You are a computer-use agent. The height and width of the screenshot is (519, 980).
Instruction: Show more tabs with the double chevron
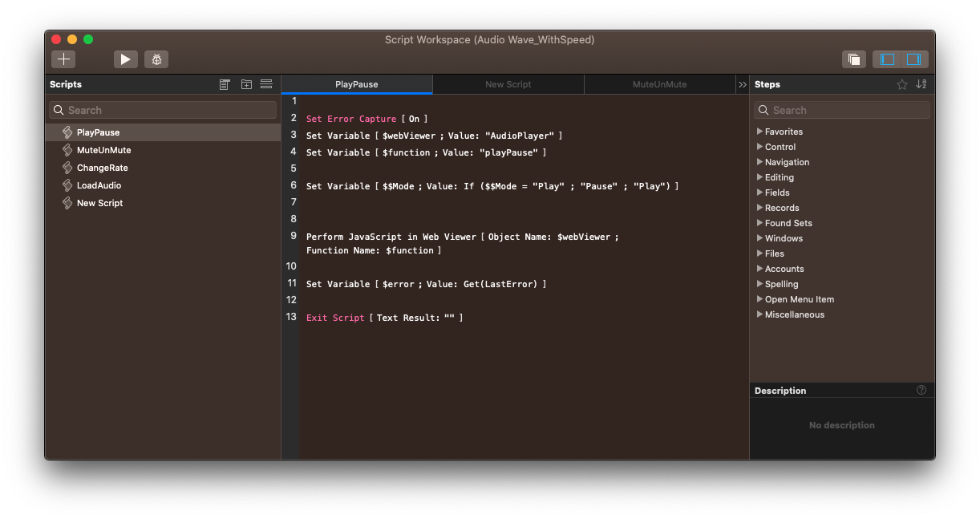pos(743,84)
